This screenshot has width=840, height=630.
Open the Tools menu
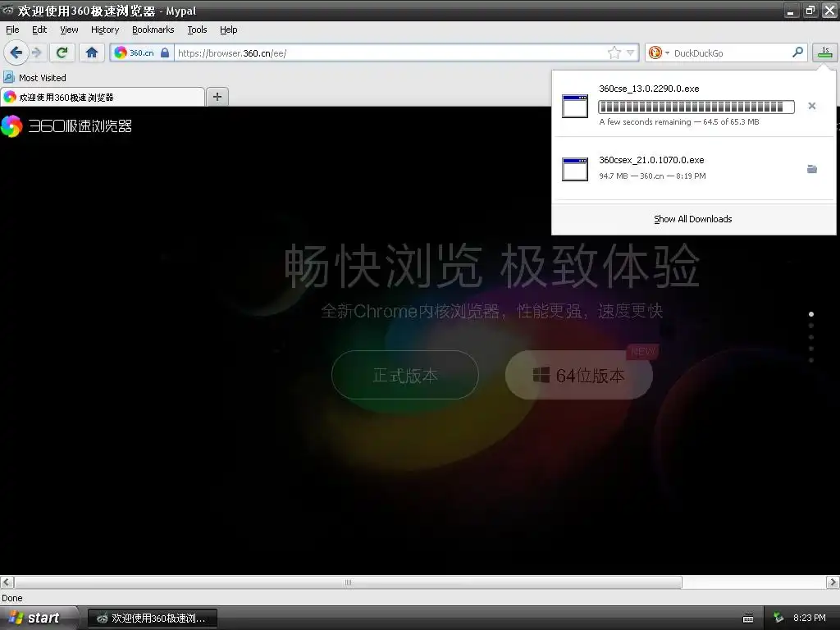click(197, 30)
